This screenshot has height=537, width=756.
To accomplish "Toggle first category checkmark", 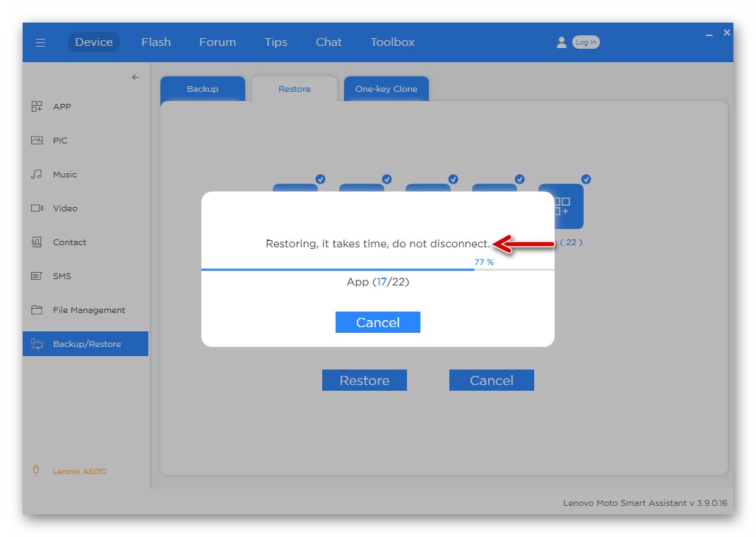I will tap(321, 179).
